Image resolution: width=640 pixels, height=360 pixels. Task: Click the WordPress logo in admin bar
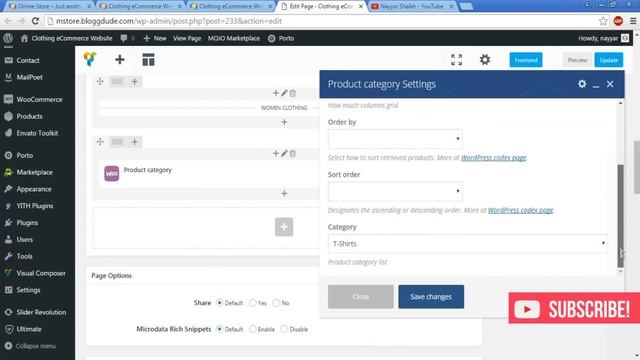(8, 38)
